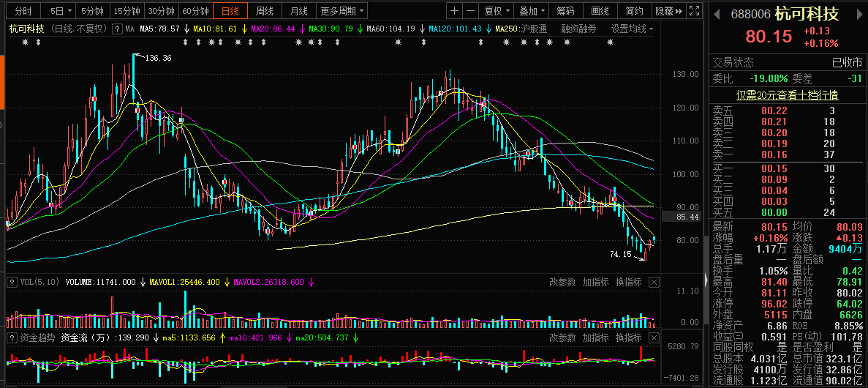Click 杭可科技 stock name in header
The height and width of the screenshot is (388, 868).
point(807,14)
